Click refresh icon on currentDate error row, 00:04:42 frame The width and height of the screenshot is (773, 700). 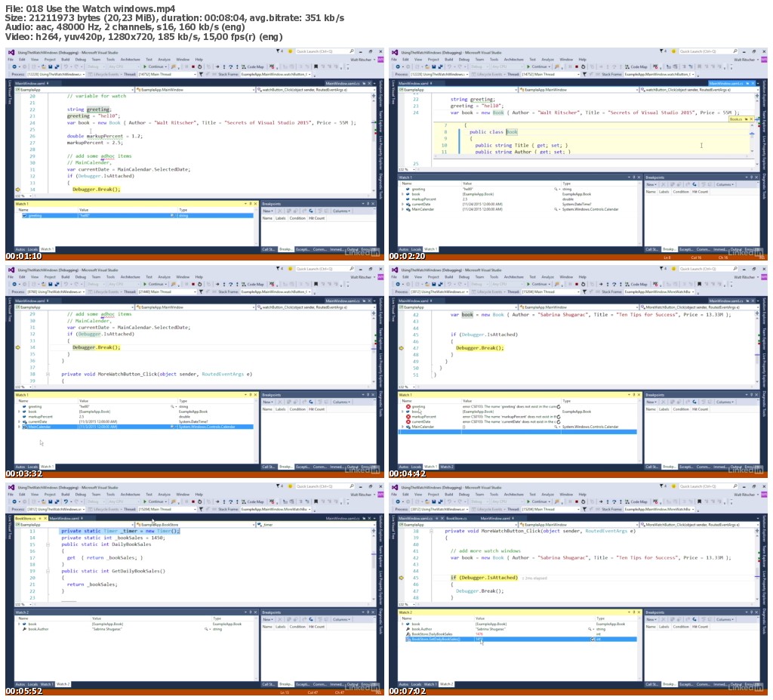click(559, 422)
